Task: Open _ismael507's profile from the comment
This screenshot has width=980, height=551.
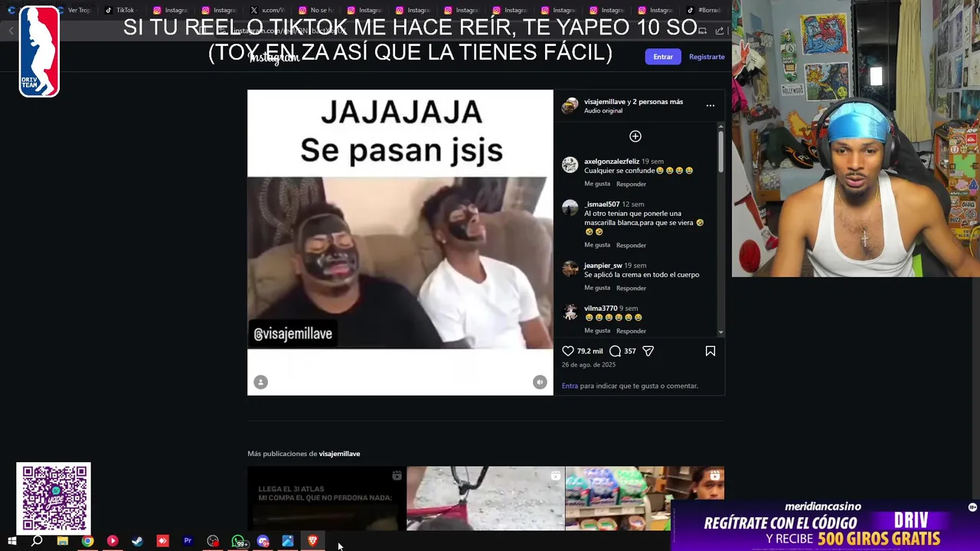Action: [602, 204]
